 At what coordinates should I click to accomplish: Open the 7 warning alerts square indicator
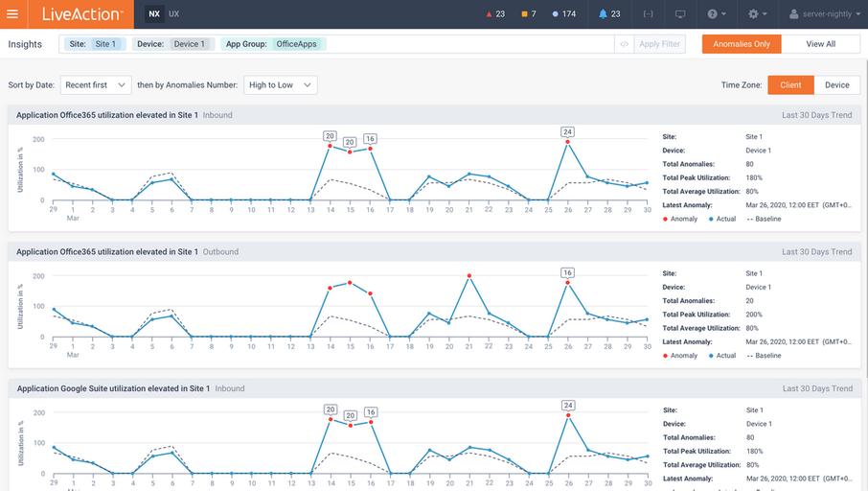[529, 13]
